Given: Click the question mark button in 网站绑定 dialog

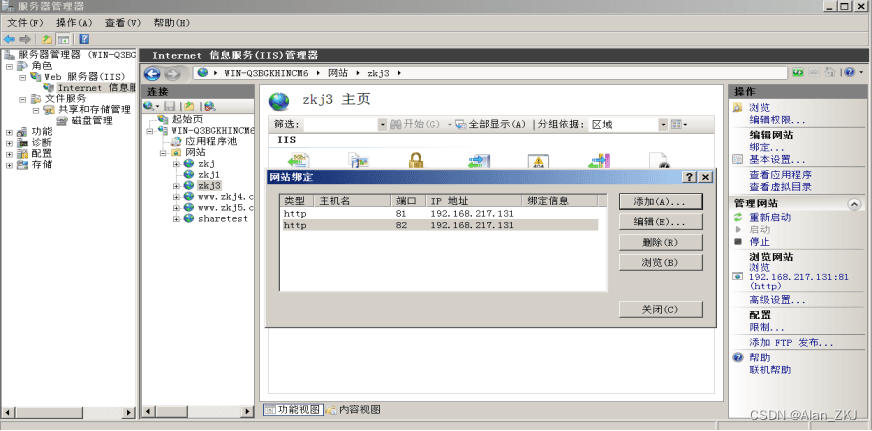Looking at the screenshot, I should (690, 177).
